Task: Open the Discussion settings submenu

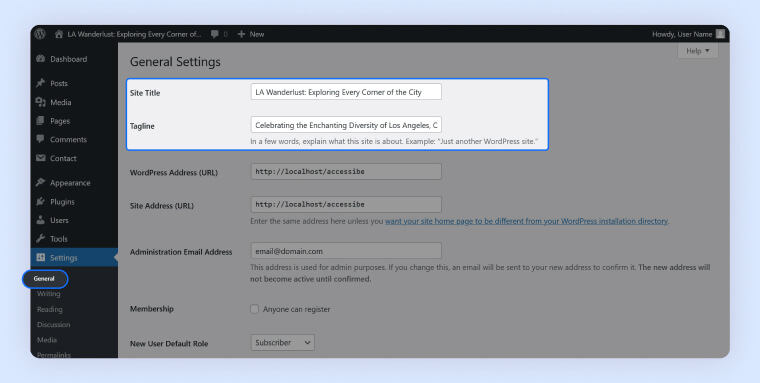Action: pyautogui.click(x=53, y=324)
